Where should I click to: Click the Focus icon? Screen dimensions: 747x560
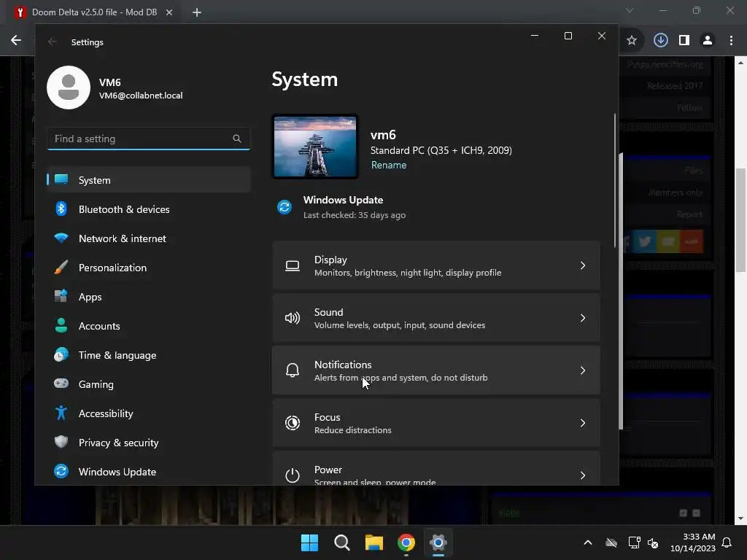click(x=293, y=423)
